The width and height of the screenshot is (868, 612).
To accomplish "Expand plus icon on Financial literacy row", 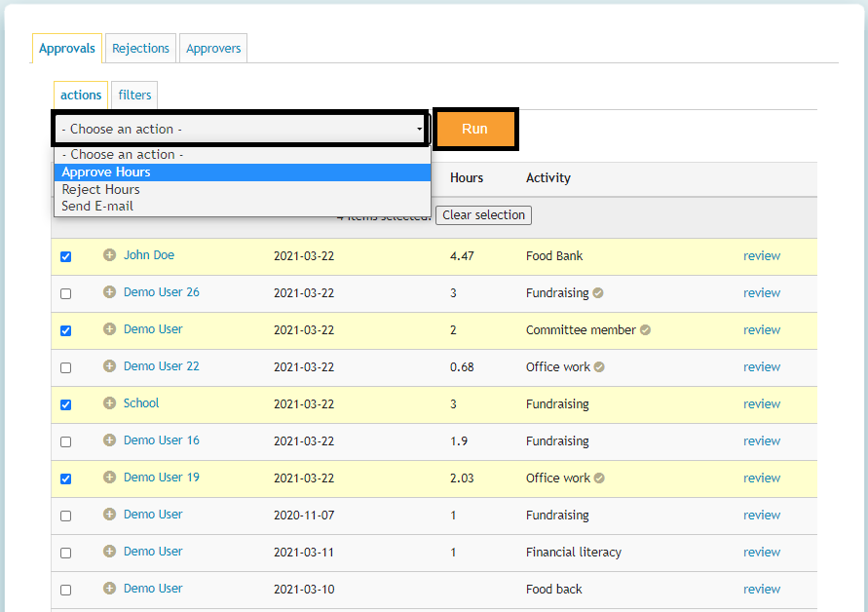I will [x=110, y=552].
